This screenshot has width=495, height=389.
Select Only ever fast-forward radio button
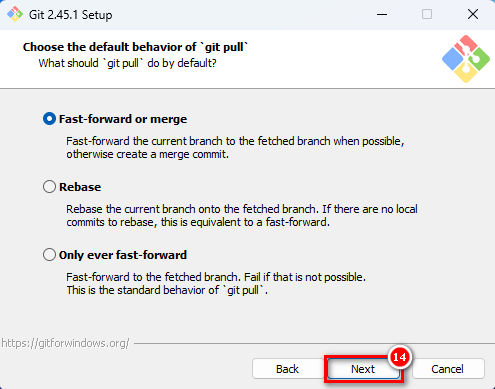(x=49, y=255)
